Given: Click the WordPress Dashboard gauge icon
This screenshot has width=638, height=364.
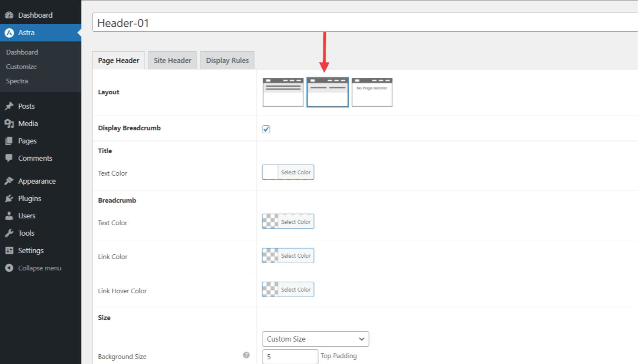Looking at the screenshot, I should [9, 15].
